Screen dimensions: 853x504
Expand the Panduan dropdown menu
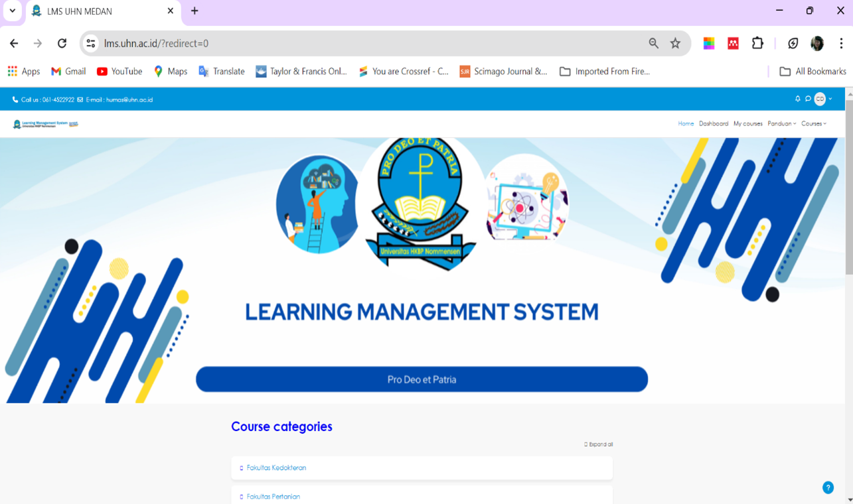(782, 123)
